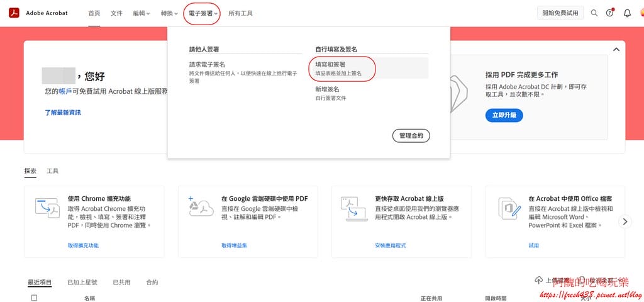Sort by the 名稱 column header

[89, 298]
